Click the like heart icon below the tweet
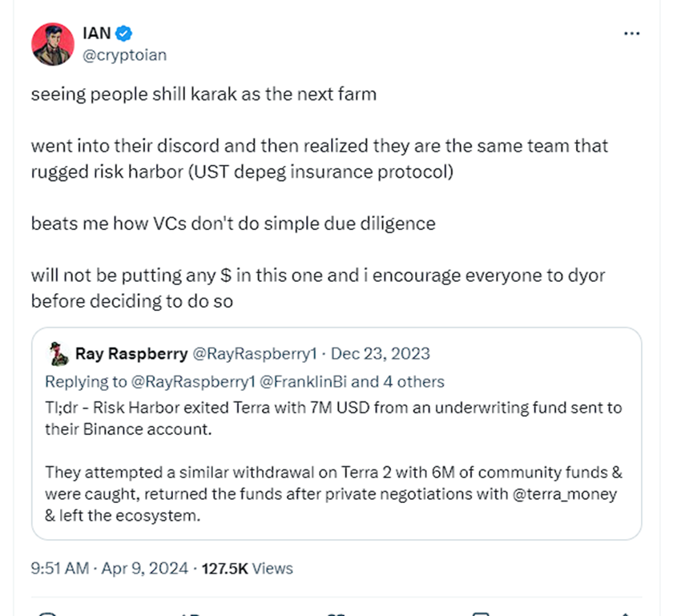 pos(336,613)
